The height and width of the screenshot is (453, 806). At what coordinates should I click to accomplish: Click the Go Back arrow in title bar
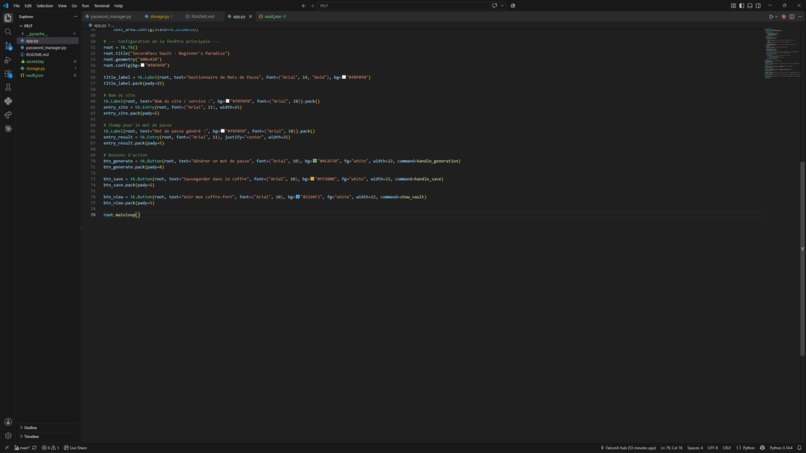click(x=303, y=6)
